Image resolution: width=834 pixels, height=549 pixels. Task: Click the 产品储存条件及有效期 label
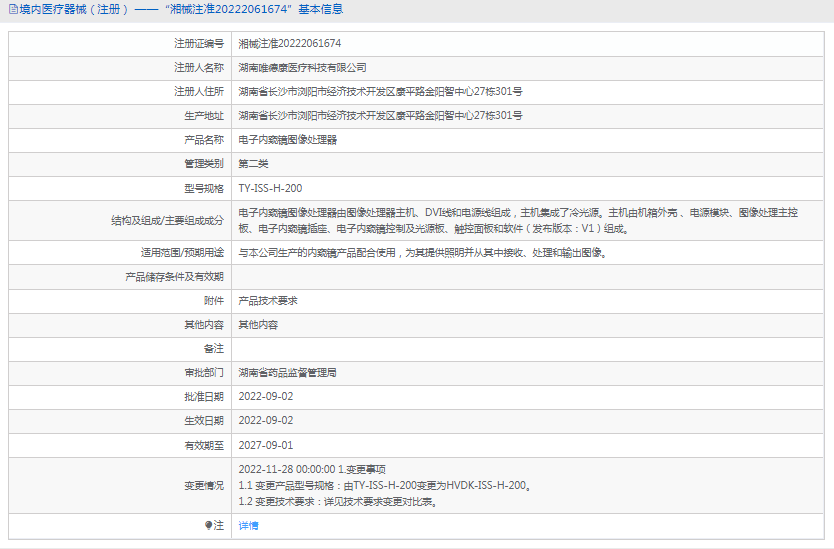(x=174, y=277)
